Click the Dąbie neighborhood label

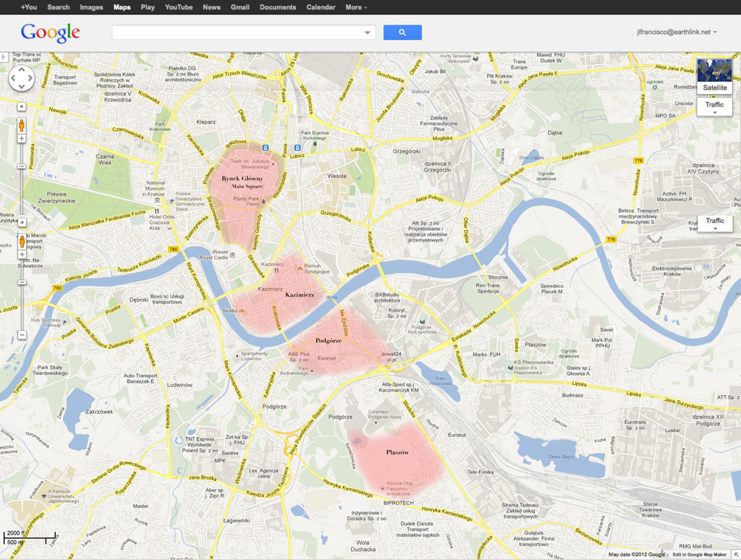555,133
